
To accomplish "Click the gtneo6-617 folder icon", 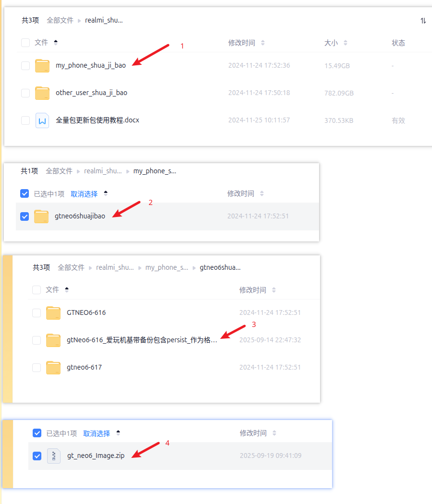I will [53, 367].
